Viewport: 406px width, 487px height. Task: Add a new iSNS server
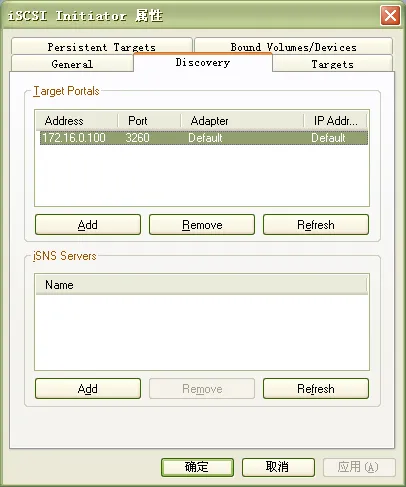pyautogui.click(x=88, y=389)
